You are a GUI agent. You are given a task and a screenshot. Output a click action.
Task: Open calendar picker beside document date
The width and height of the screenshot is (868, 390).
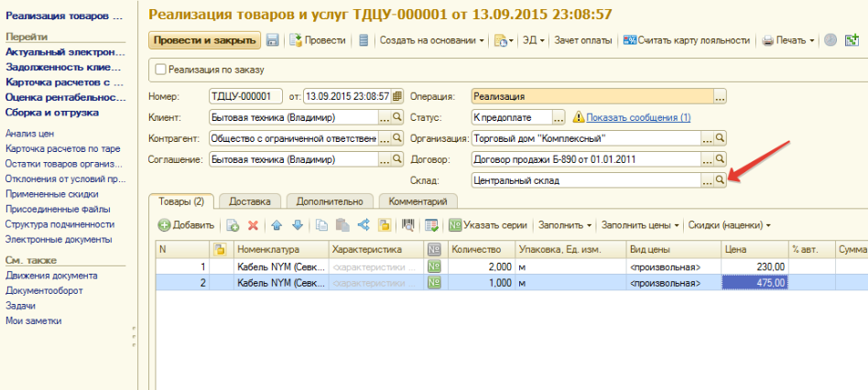tap(396, 96)
